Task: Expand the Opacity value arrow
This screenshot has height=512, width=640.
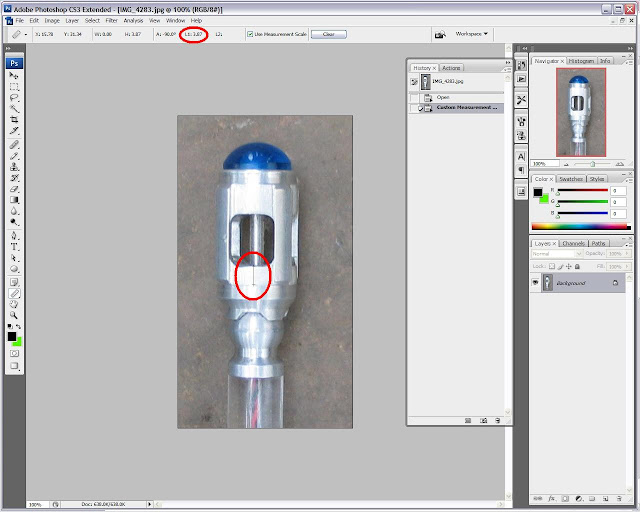Action: (x=627, y=254)
